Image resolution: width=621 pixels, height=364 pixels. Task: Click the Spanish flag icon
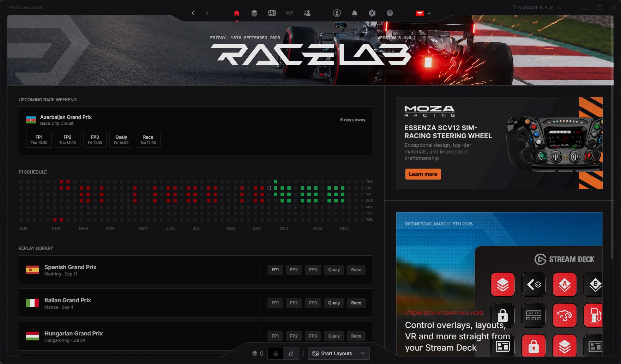(x=32, y=270)
